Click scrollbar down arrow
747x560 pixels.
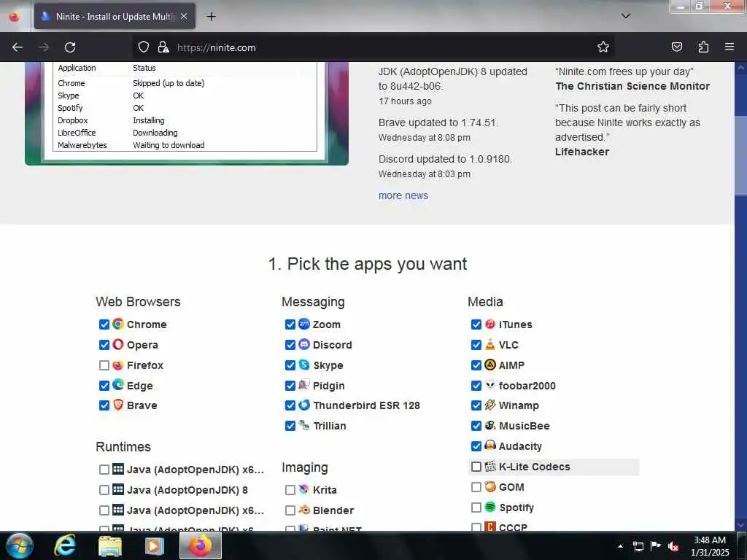[741, 526]
